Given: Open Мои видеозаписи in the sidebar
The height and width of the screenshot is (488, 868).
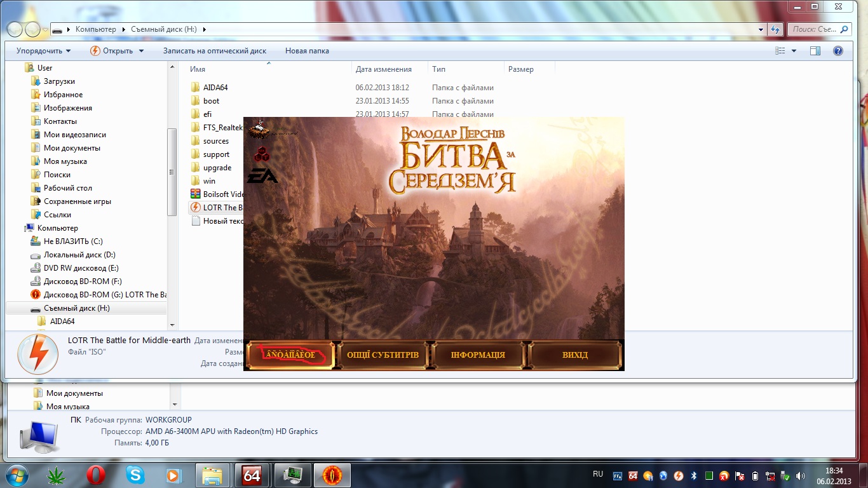Looking at the screenshot, I should point(74,135).
